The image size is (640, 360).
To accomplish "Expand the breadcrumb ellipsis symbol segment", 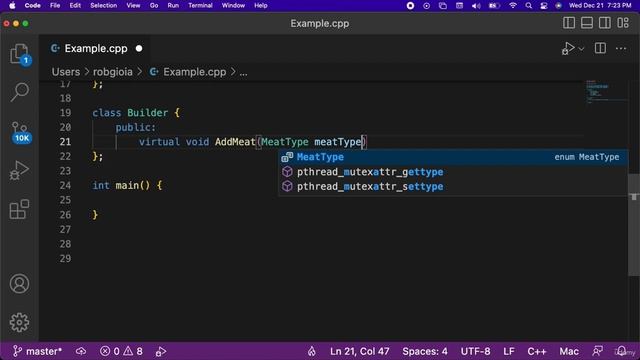I will pyautogui.click(x=243, y=72).
